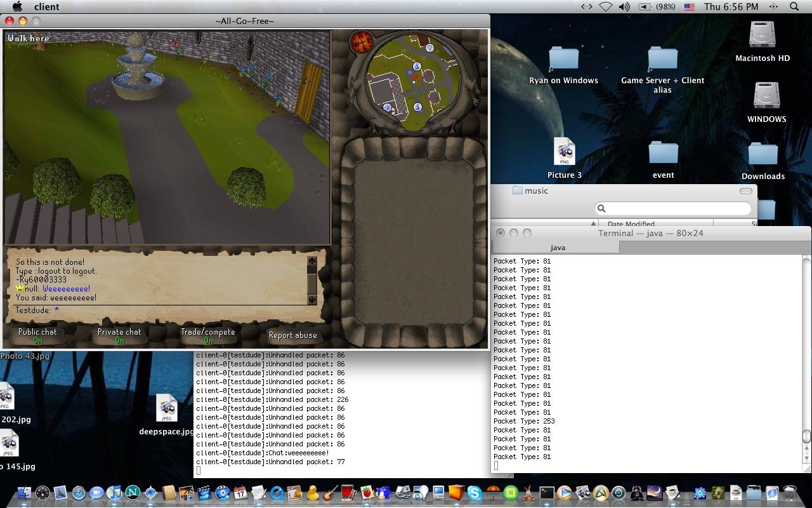The width and height of the screenshot is (812, 508).
Task: Open the Ryan on Windows folder
Action: 563,65
